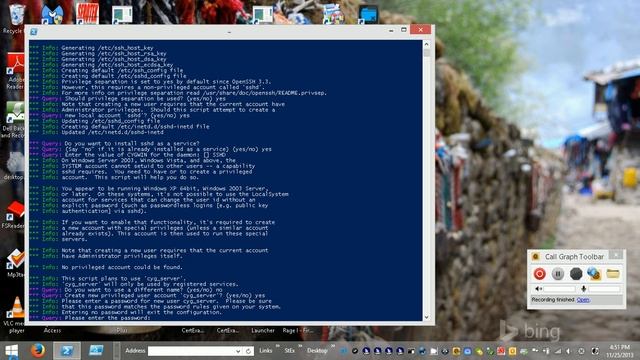Open the red SERVICE desktop shortcut icon
640x360 pixels.
click(87, 13)
